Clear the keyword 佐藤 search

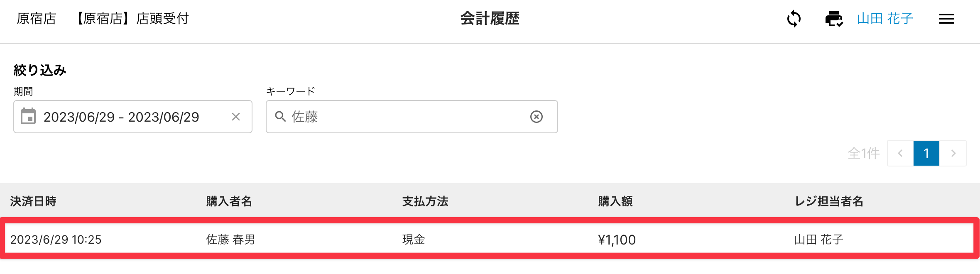(x=536, y=117)
